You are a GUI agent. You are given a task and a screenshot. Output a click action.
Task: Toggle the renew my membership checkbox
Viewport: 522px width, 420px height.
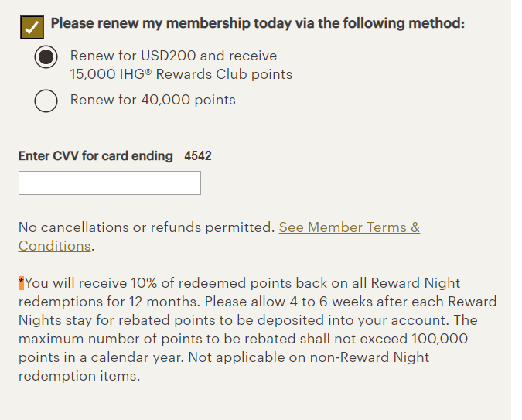[x=32, y=27]
